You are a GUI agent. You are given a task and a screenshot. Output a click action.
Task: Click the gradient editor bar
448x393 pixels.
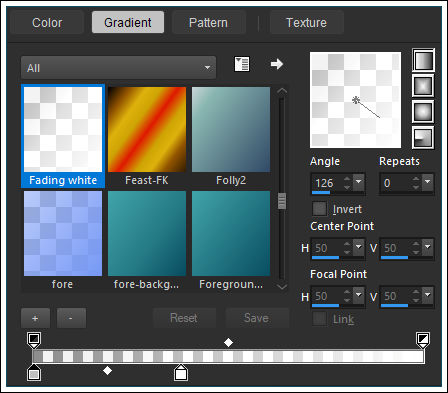(x=228, y=356)
